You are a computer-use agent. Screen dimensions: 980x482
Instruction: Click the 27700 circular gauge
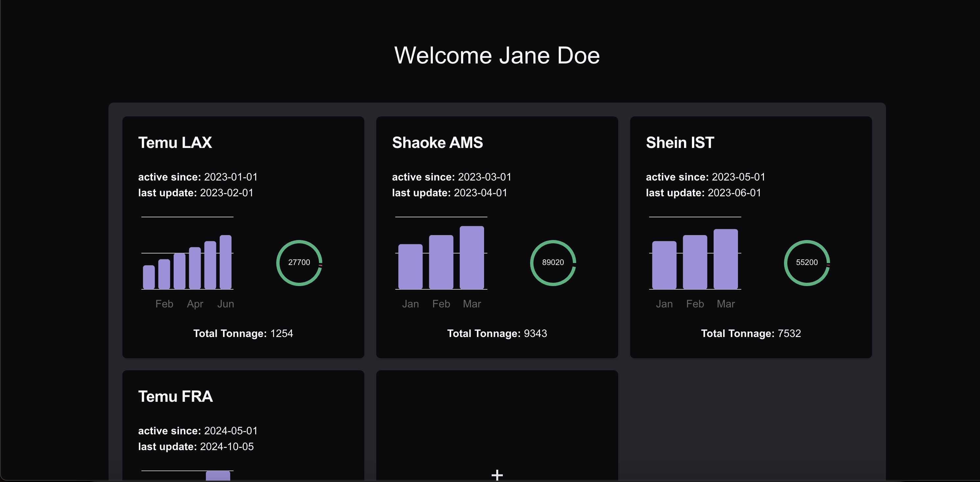(299, 262)
